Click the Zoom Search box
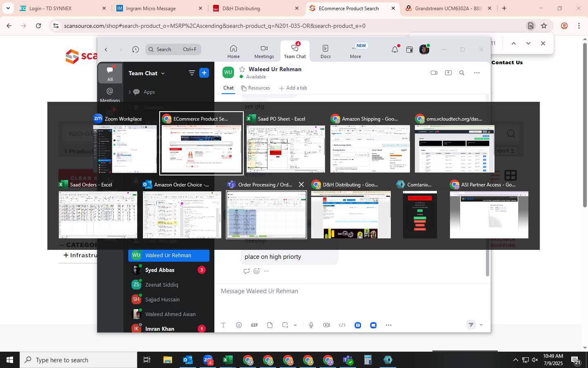This screenshot has width=588, height=368. coord(173,49)
